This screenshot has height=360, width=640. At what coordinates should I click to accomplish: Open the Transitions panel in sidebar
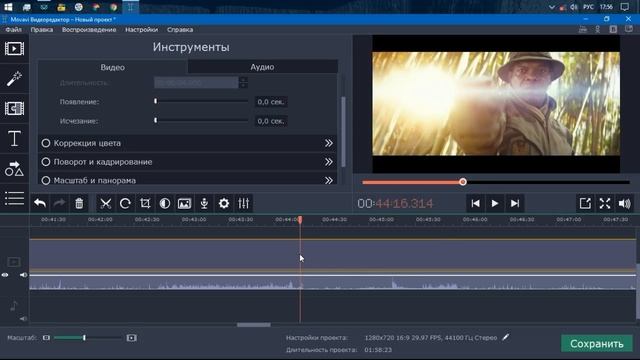click(x=14, y=109)
